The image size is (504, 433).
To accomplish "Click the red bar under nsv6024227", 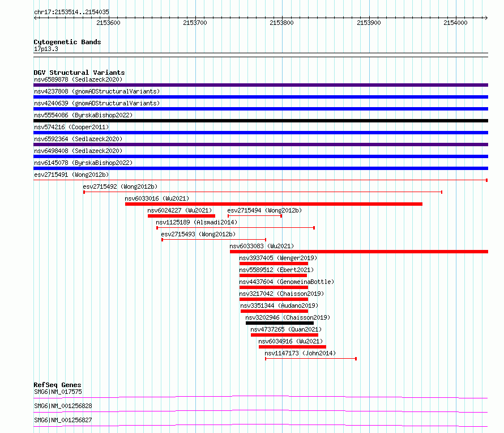I will (181, 216).
